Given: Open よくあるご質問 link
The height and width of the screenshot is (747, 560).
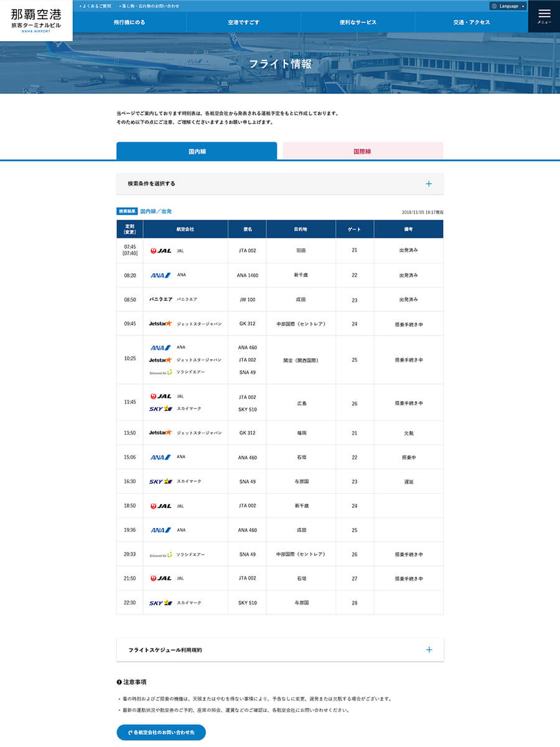Looking at the screenshot, I should [x=96, y=6].
